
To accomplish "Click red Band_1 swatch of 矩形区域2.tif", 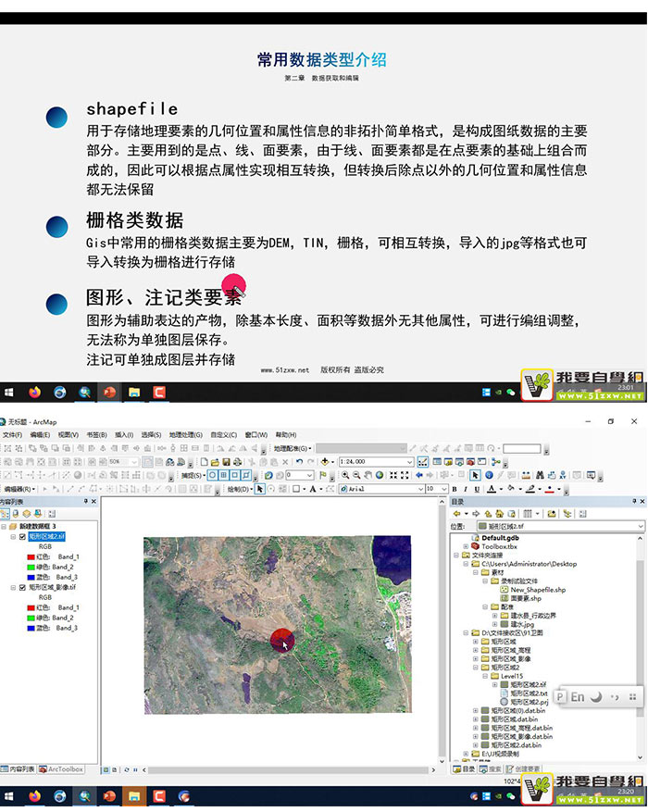I will pos(31,557).
